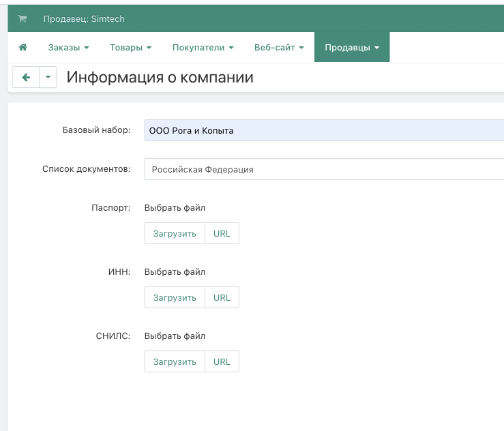Open the Продавцы menu

352,48
